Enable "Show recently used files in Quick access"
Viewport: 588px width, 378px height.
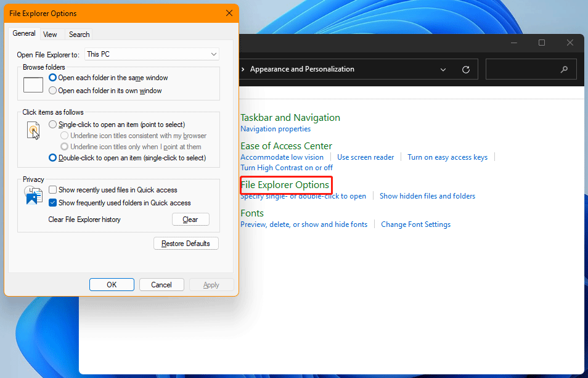click(52, 189)
